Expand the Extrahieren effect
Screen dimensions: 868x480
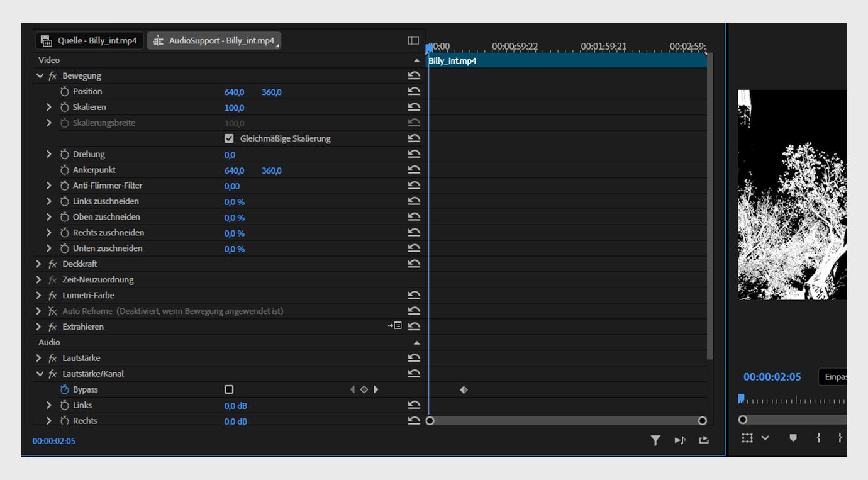[39, 327]
